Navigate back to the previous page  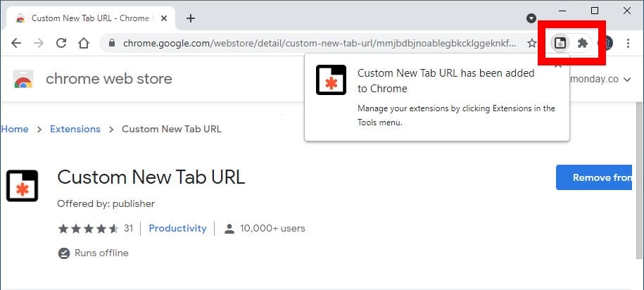(x=17, y=43)
